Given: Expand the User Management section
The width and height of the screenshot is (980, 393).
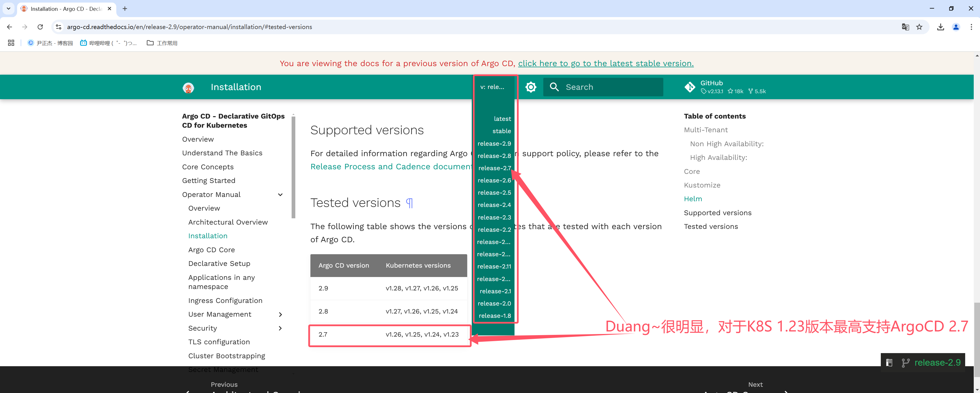Looking at the screenshot, I should pyautogui.click(x=280, y=314).
